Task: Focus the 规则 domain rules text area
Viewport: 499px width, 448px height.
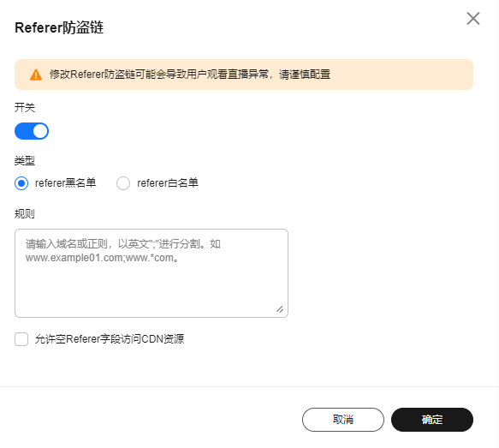Action: [x=151, y=273]
